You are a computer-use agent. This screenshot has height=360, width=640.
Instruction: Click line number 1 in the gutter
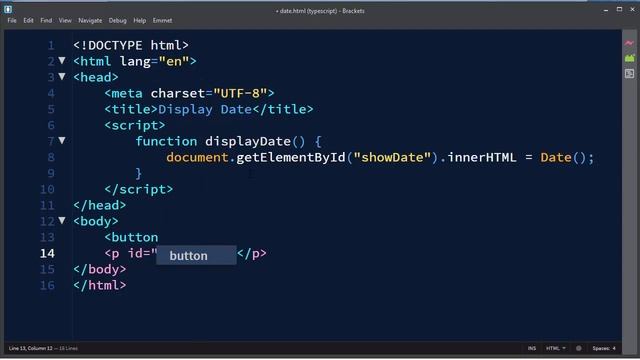[x=51, y=45]
